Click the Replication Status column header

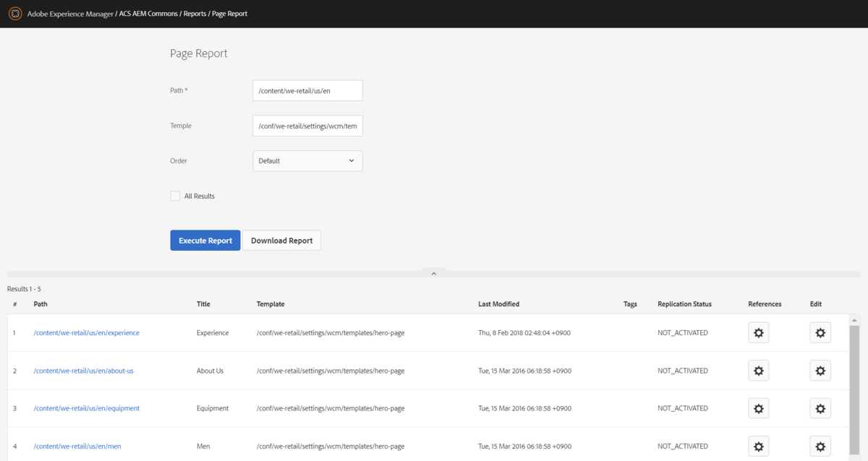[x=684, y=304]
